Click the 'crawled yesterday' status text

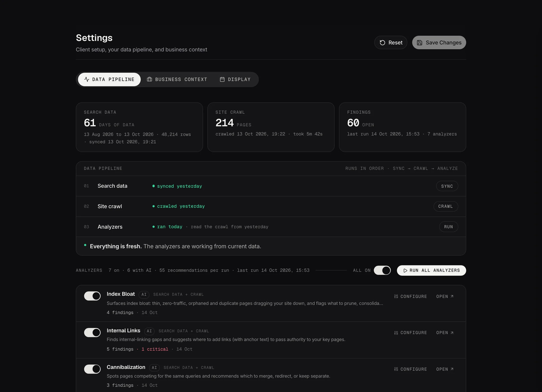(181, 206)
